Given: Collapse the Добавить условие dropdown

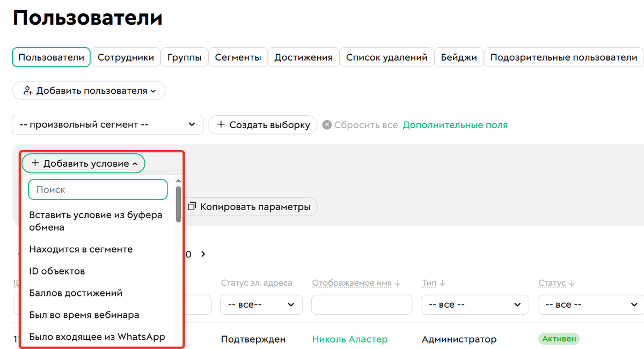Looking at the screenshot, I should [x=134, y=163].
